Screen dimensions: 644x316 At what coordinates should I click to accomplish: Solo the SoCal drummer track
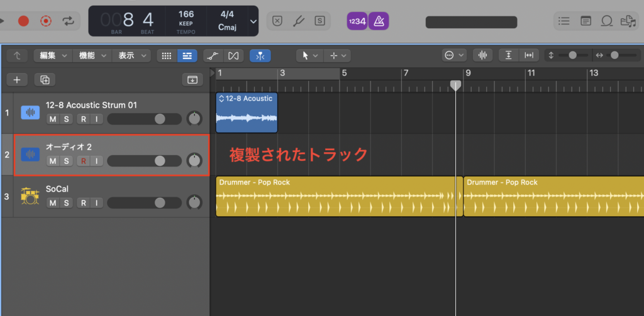point(66,202)
